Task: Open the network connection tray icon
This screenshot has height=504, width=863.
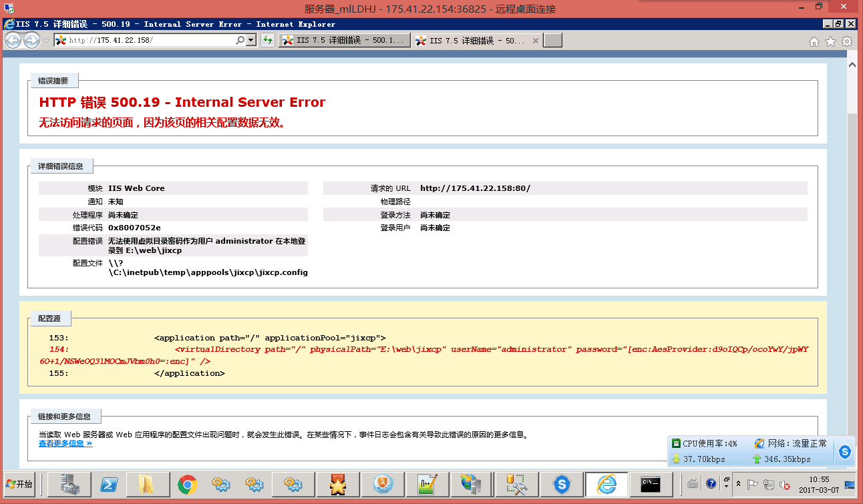Action: pyautogui.click(x=769, y=485)
